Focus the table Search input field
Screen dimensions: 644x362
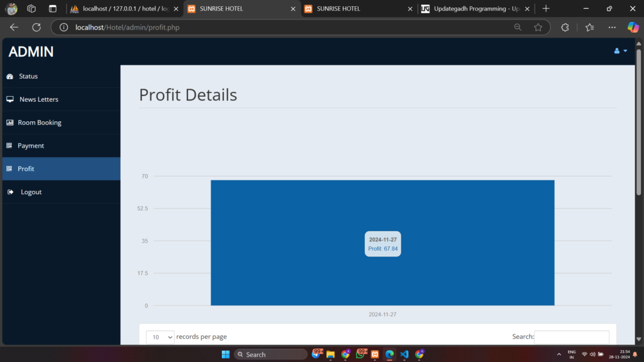click(571, 337)
